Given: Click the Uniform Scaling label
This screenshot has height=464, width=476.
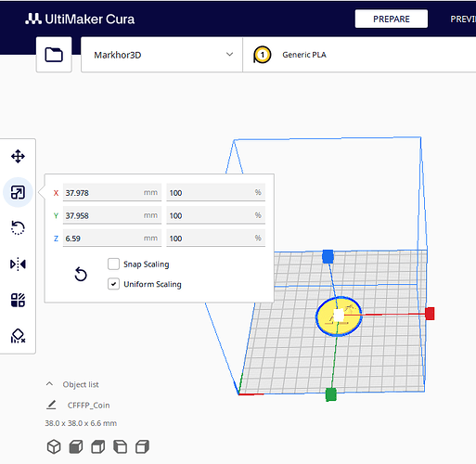Looking at the screenshot, I should (152, 284).
